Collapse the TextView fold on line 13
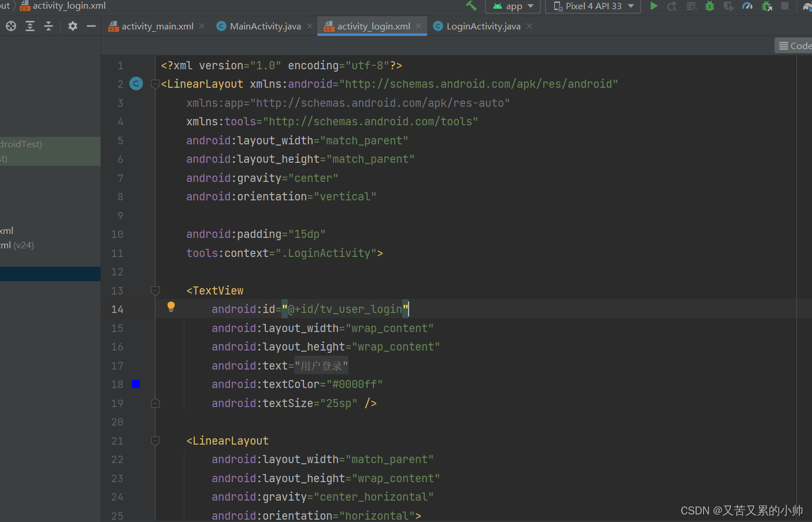812x522 pixels. tap(155, 290)
